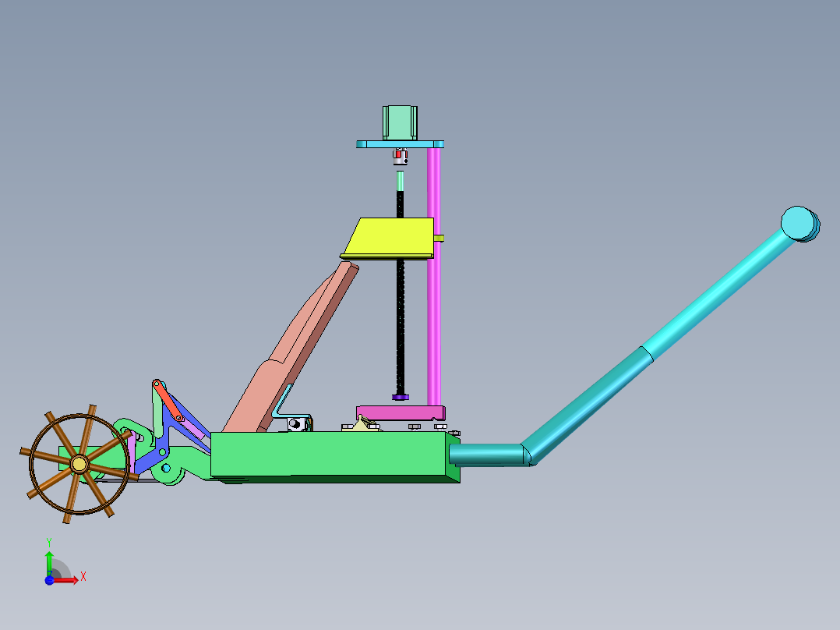Click the red X axis arrow of the triad
This screenshot has height=630, width=840.
65,580
